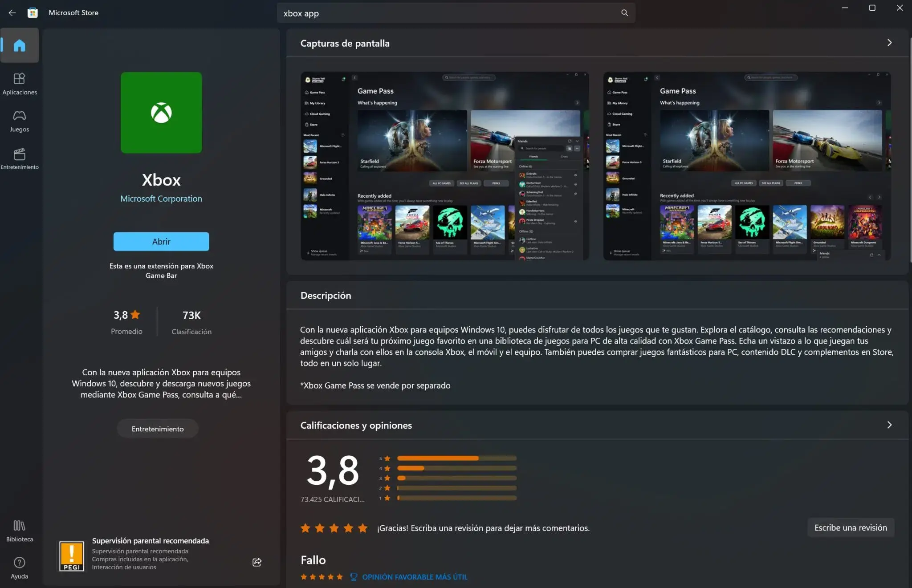Expand the Capturas de pantalla section
This screenshot has width=912, height=588.
point(889,43)
